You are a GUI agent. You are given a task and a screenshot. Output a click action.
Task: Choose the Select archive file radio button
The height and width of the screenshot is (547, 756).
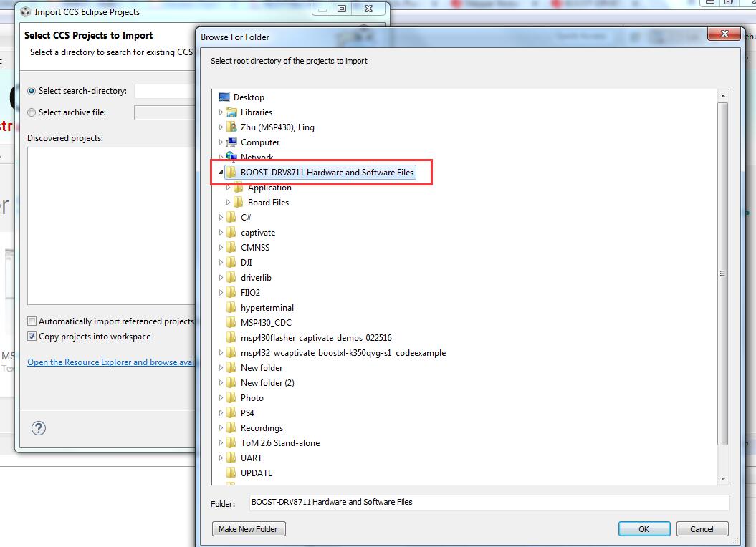[x=32, y=112]
